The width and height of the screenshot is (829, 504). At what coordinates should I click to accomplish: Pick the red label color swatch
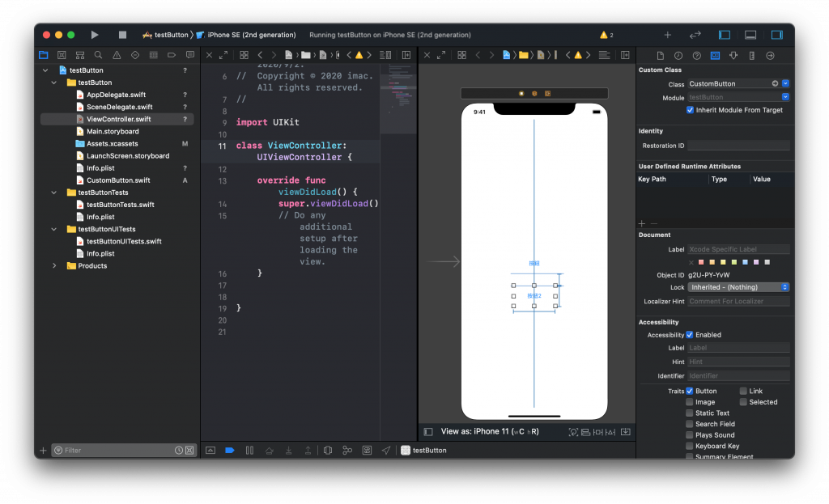(701, 262)
